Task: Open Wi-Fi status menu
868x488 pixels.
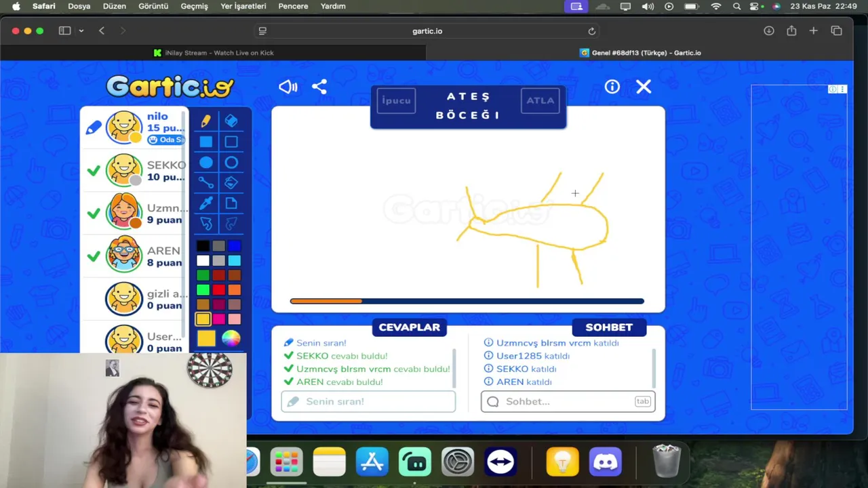Action: coord(716,6)
